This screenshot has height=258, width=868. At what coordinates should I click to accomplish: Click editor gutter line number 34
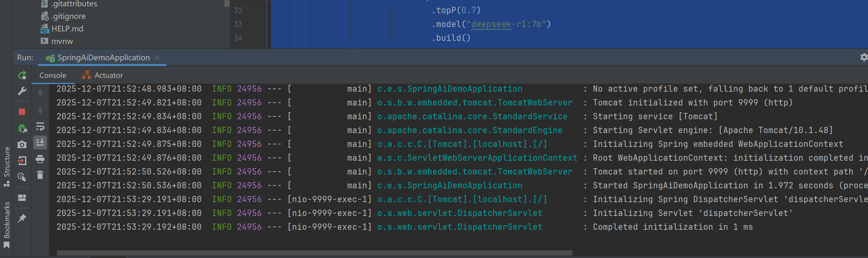238,38
